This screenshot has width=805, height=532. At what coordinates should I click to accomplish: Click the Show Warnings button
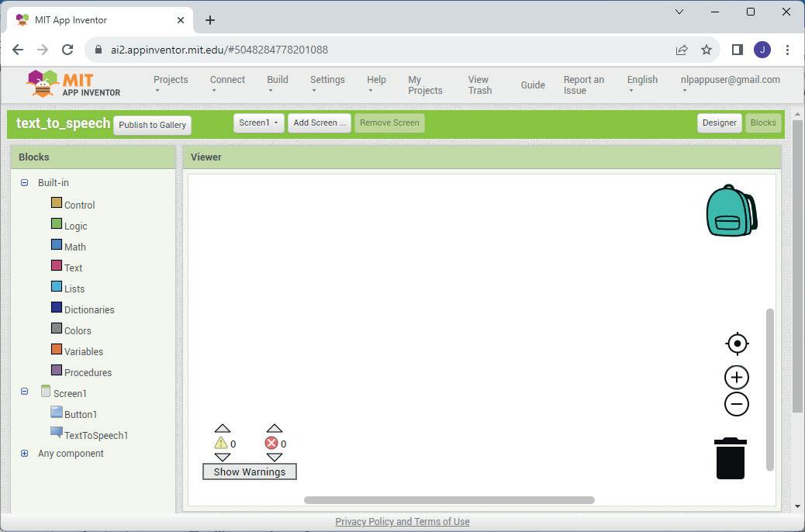click(250, 472)
